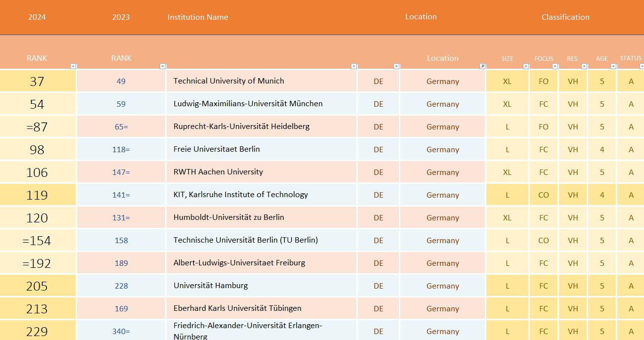Select the XL size cell for Humboldt-Universität

(x=507, y=218)
